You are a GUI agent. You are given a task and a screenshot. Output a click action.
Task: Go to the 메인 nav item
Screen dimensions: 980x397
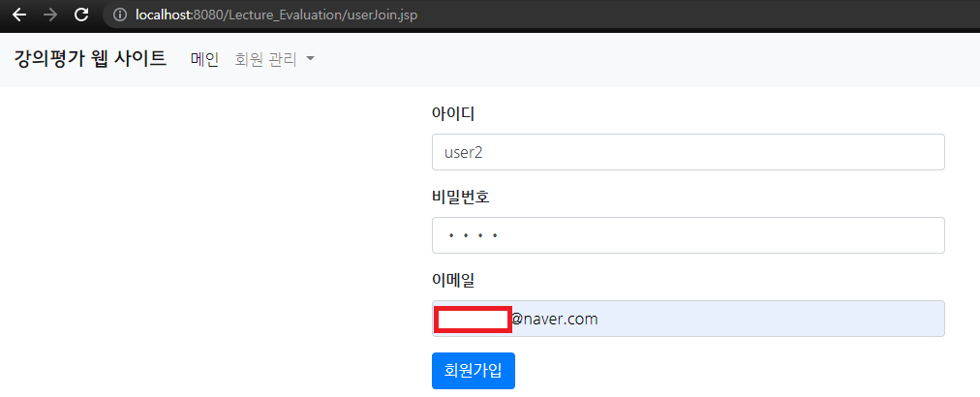point(204,59)
